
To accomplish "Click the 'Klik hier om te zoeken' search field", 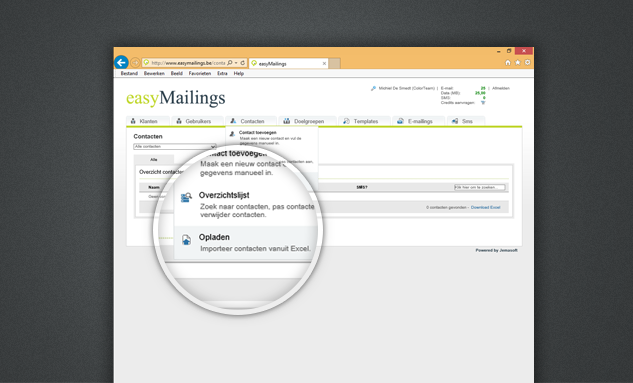I will tap(480, 187).
